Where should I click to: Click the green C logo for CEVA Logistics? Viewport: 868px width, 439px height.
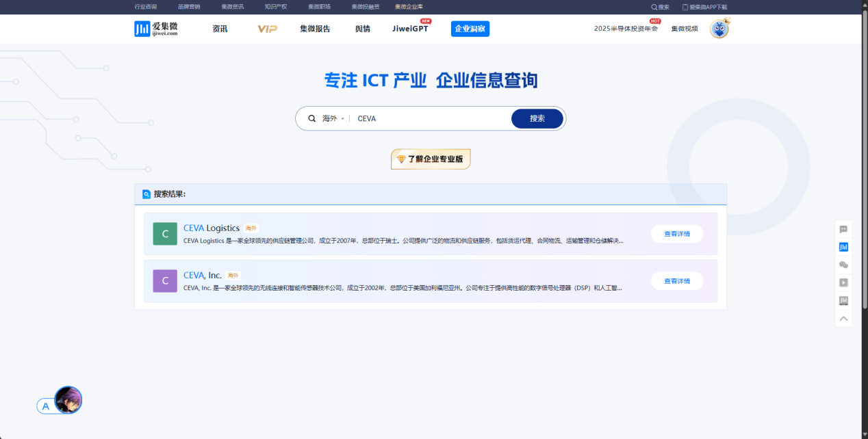[x=165, y=234]
